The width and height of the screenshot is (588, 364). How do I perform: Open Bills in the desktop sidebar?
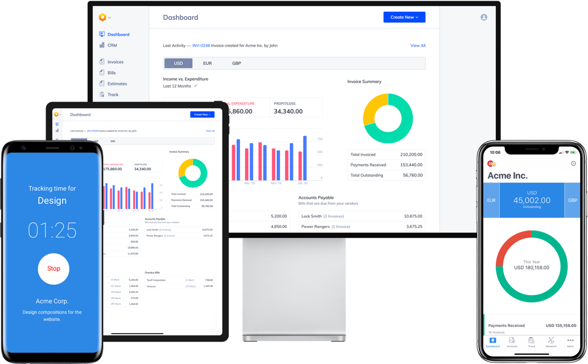point(111,72)
